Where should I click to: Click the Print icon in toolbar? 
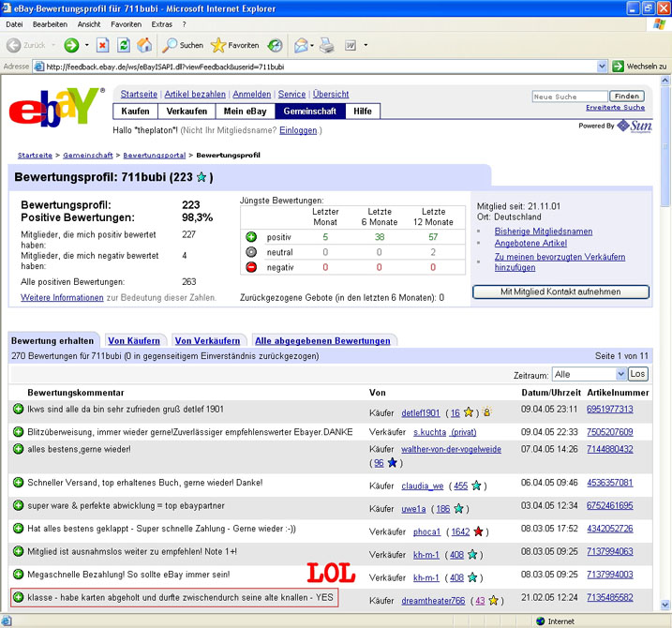pyautogui.click(x=327, y=45)
